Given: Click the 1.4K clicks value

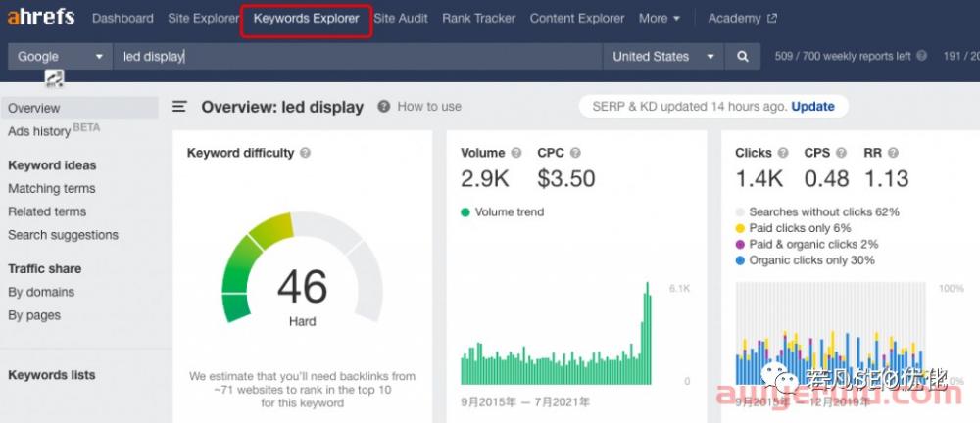Looking at the screenshot, I should click(759, 178).
